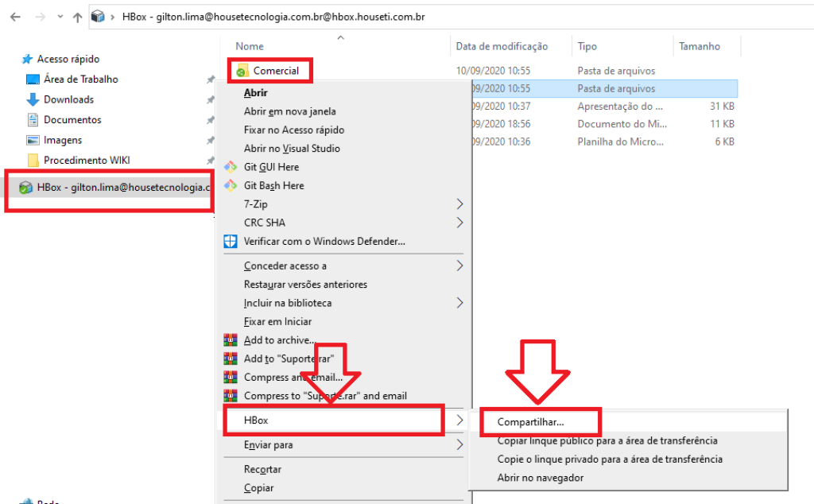This screenshot has height=504, width=814.
Task: Sort by Tipo column header
Action: (587, 46)
